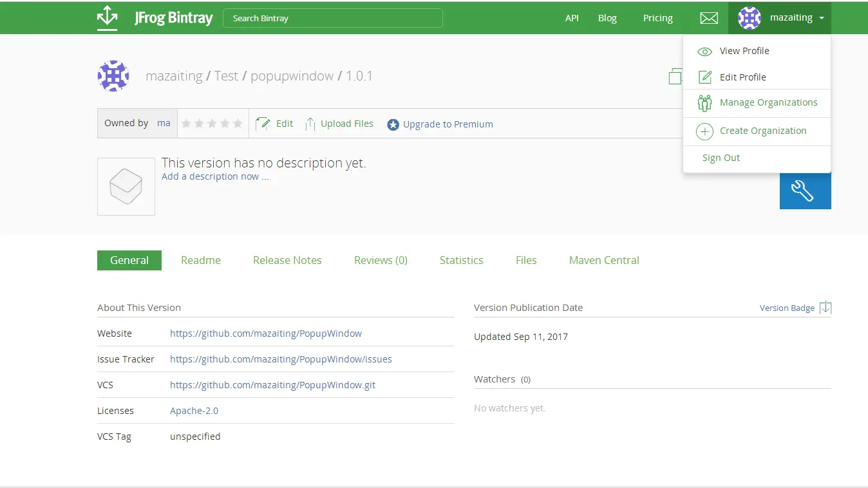Click the JFrog Bintray download logo icon
The width and height of the screenshot is (868, 488).
coord(107,17)
